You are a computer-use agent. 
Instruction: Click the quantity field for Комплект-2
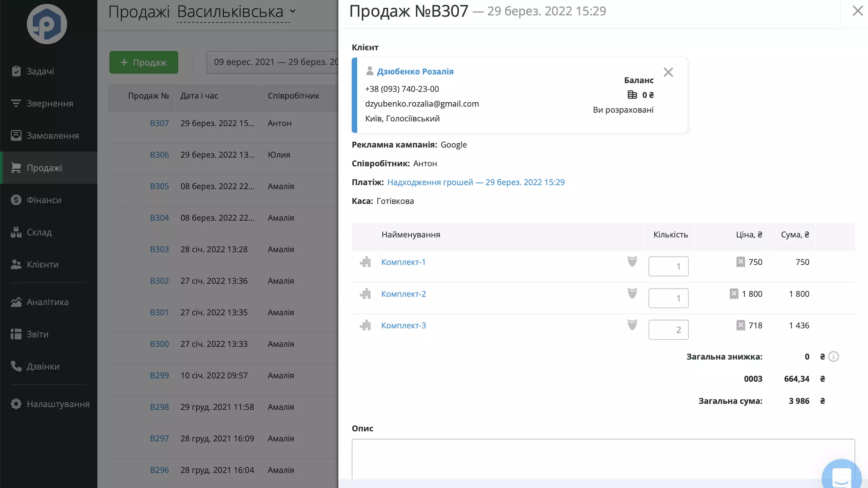coord(668,298)
